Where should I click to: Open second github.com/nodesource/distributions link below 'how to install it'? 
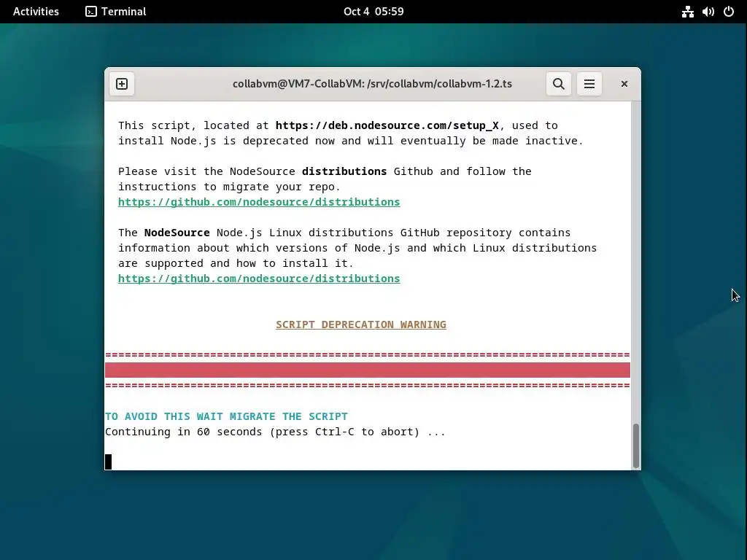(x=259, y=279)
